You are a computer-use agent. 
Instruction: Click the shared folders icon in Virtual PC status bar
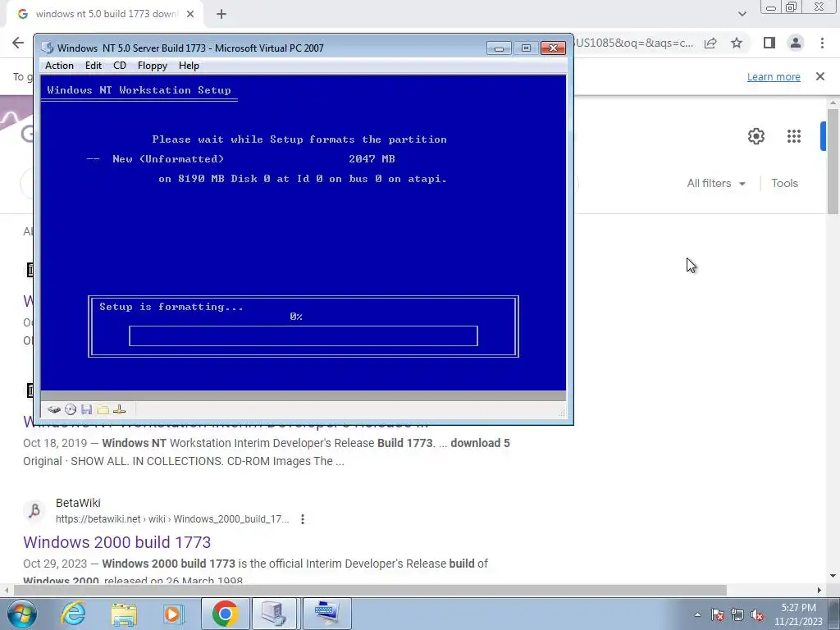[103, 410]
